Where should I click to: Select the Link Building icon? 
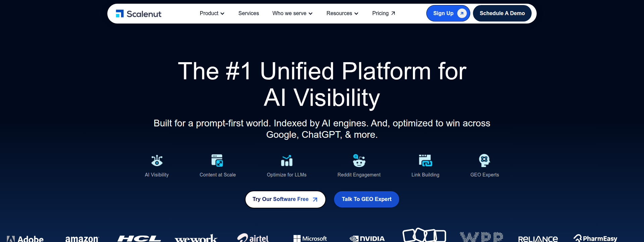point(425,160)
